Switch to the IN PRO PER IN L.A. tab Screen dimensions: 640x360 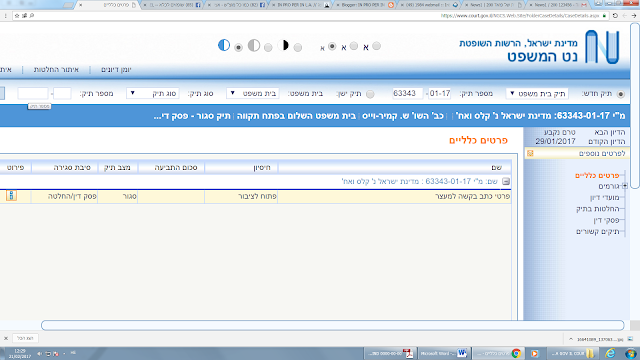click(300, 5)
